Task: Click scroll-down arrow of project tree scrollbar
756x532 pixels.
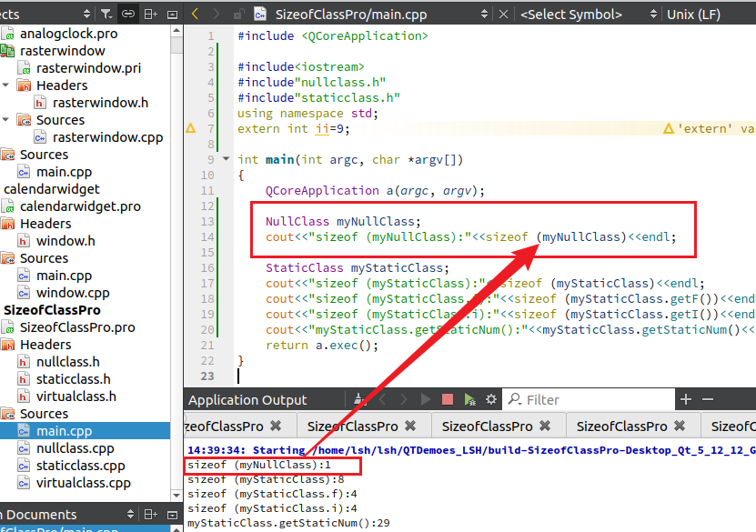Action: point(176,495)
